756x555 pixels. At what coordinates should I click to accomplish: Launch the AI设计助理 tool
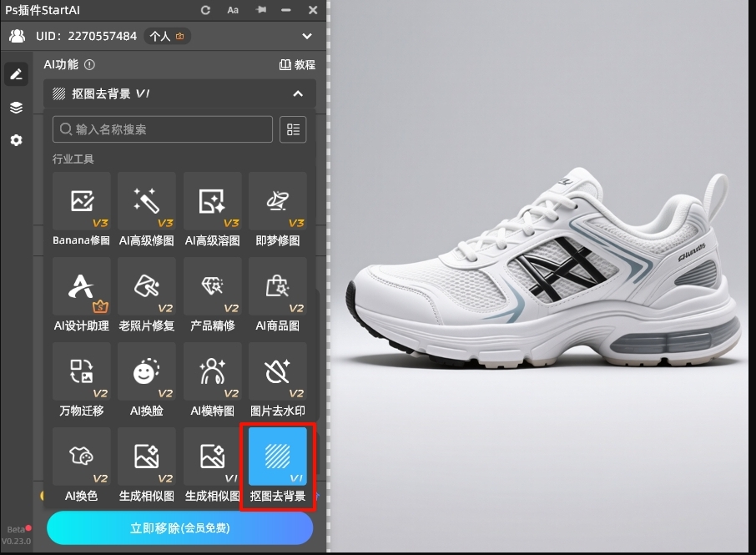81,287
